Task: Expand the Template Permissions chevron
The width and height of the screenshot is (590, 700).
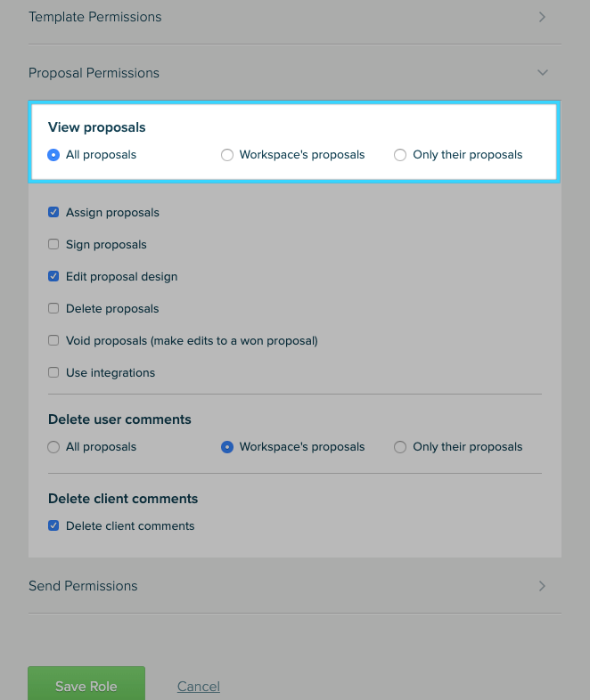Action: (542, 17)
